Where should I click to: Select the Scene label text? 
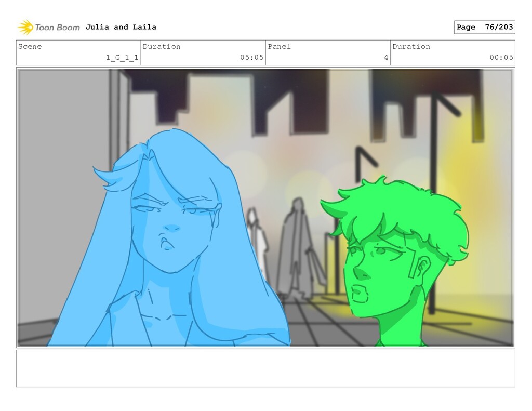30,46
